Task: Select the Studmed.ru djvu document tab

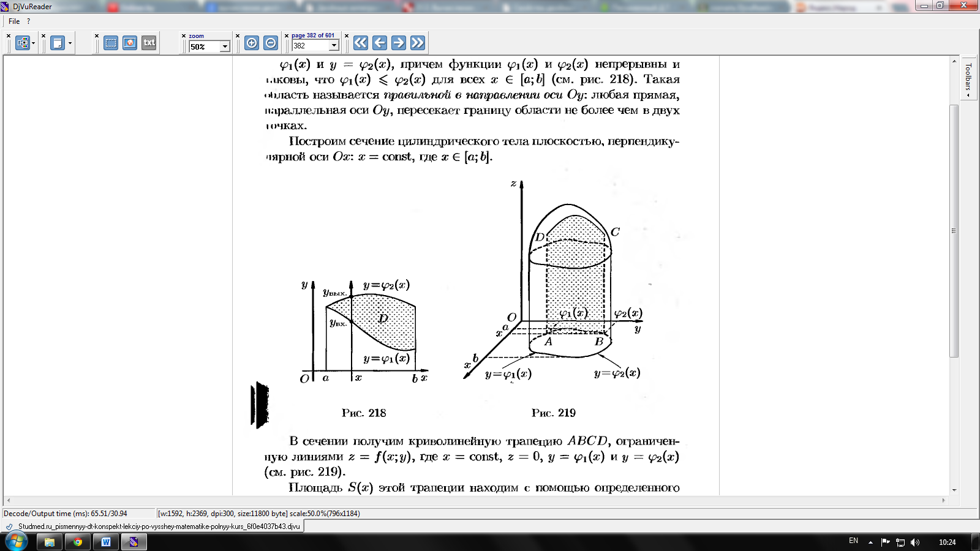Action: (x=154, y=526)
